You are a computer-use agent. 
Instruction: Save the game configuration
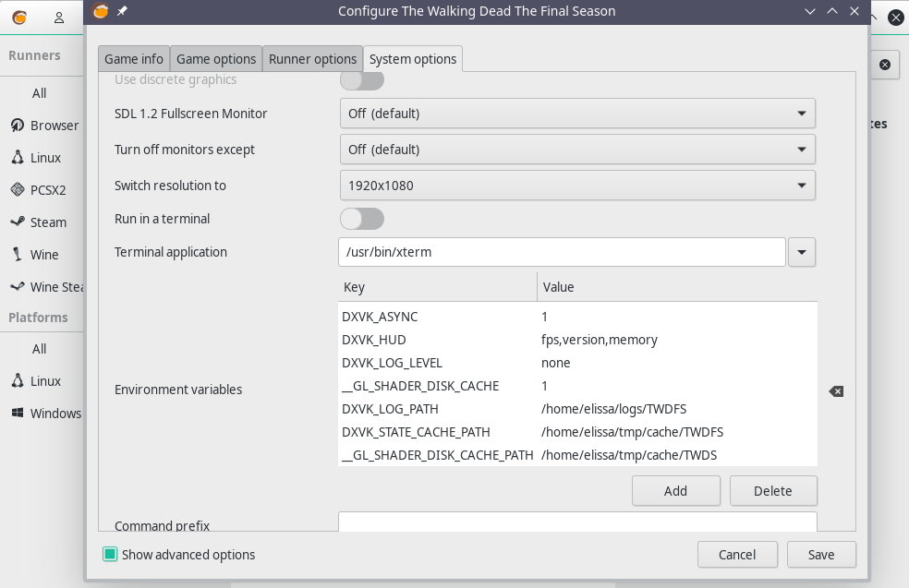(821, 555)
